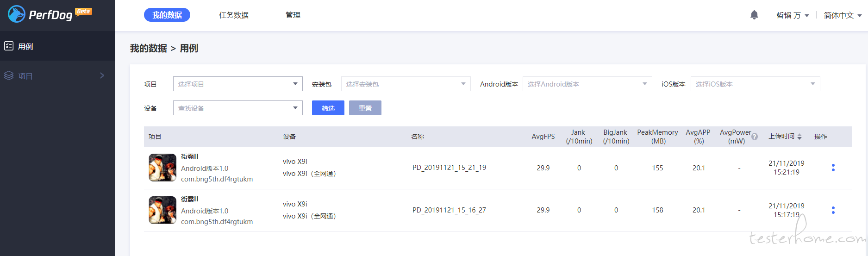Click the 项目 sidebar stack icon
868x256 pixels.
coord(9,75)
